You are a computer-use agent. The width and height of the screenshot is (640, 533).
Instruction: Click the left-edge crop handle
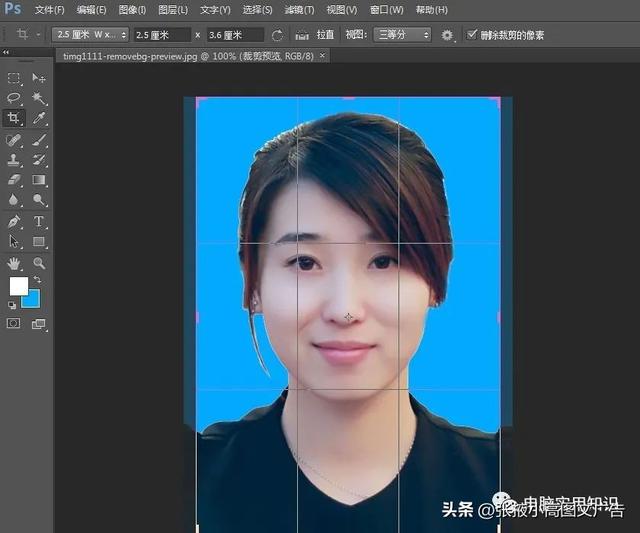[x=198, y=317]
